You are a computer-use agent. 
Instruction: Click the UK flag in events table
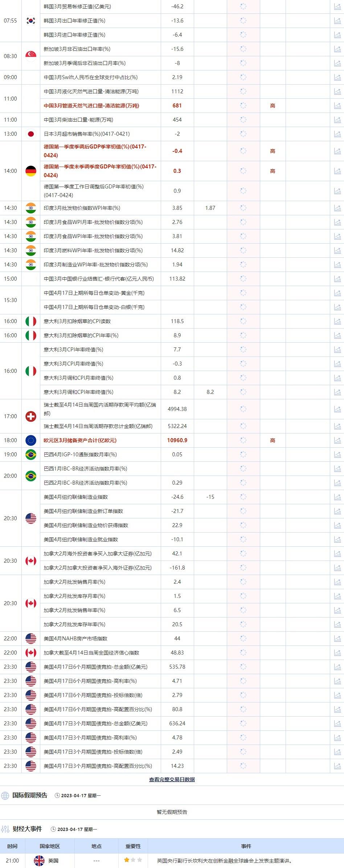(x=39, y=860)
